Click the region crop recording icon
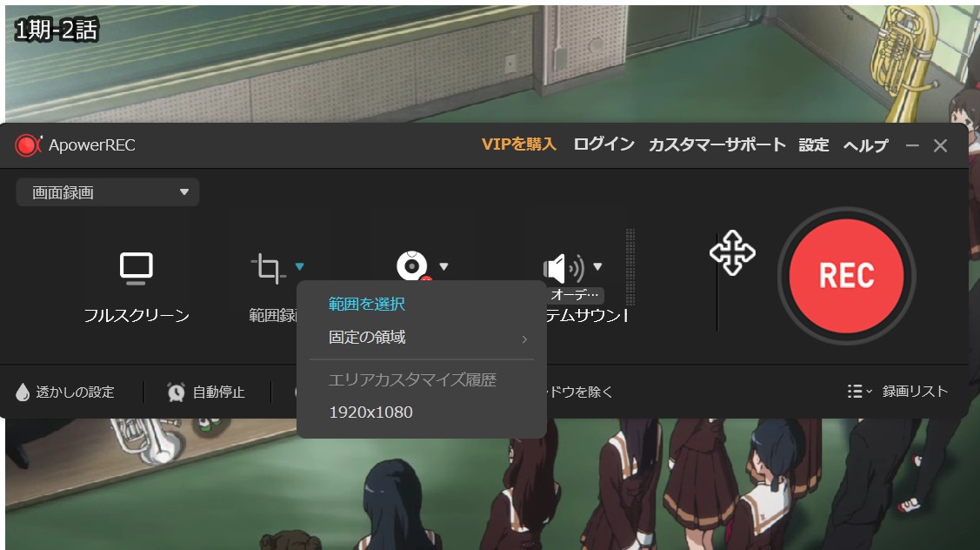Viewport: 980px width, 550px height. (269, 268)
